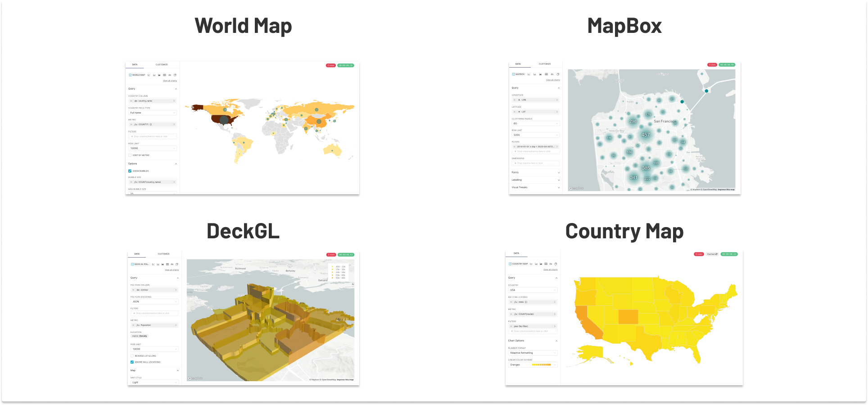Uncheck Show Bubbles checkbox
Screen dimensions: 868x405
130,171
